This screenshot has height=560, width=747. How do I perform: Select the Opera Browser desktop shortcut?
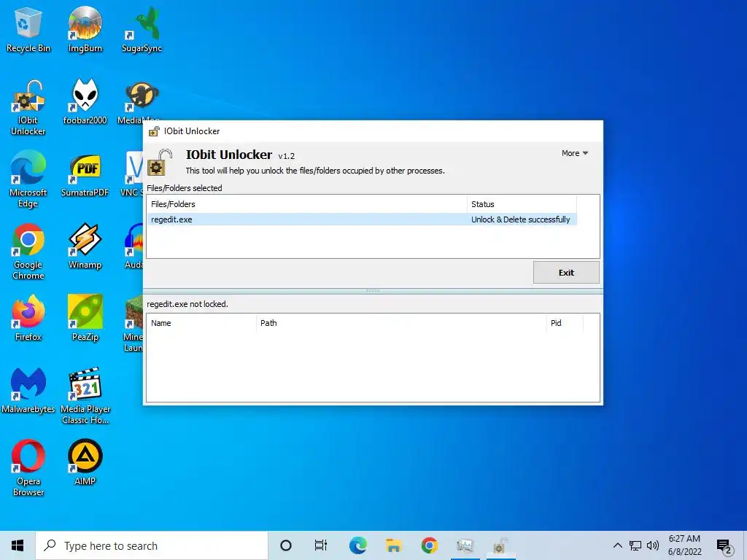pos(28,468)
